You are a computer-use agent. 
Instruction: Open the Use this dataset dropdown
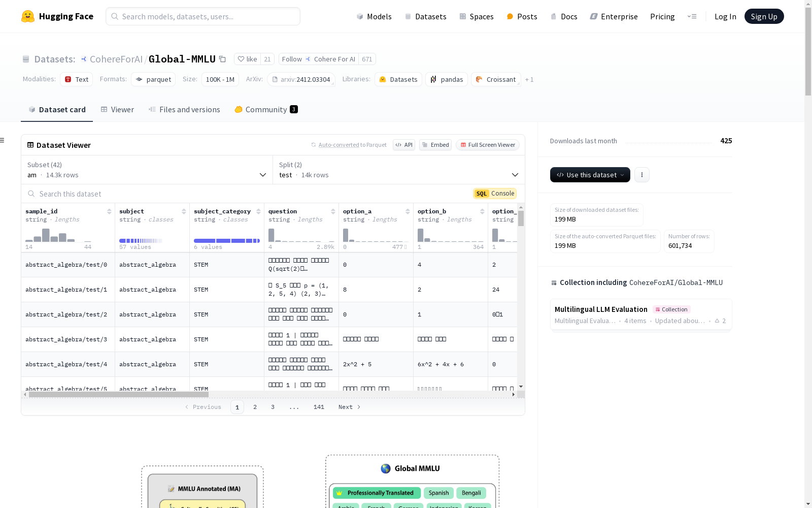(x=590, y=175)
